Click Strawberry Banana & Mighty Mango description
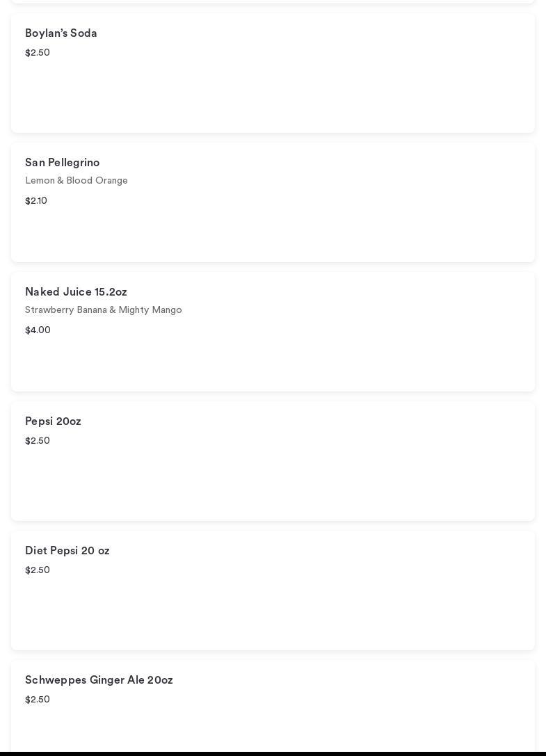The width and height of the screenshot is (546, 756). [104, 310]
